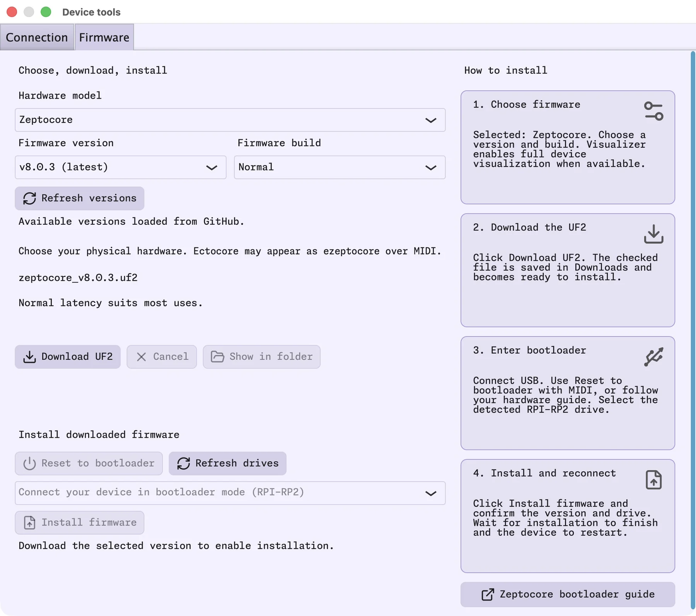Image resolution: width=696 pixels, height=616 pixels.
Task: Click the '1. Choose firmware' step title
Action: coord(527,104)
